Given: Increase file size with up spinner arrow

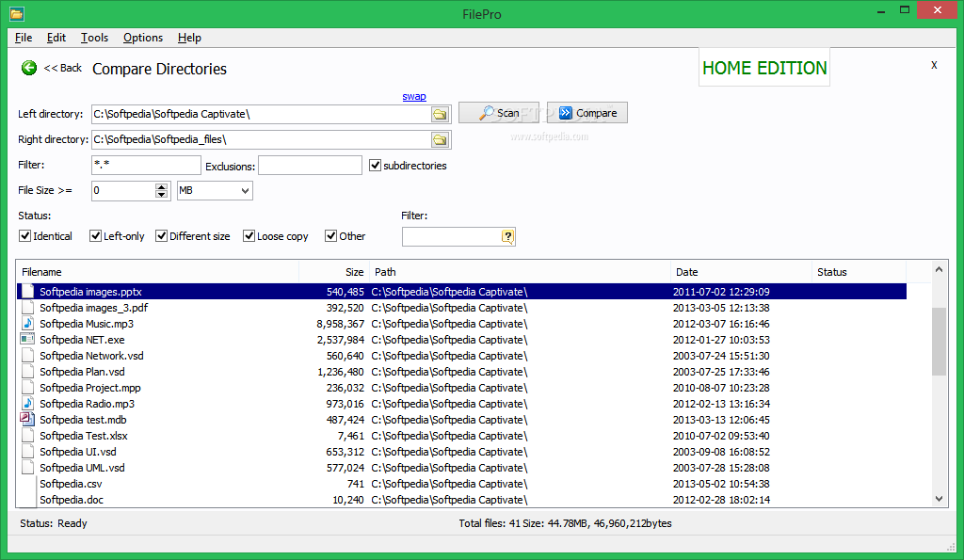Looking at the screenshot, I should click(161, 187).
